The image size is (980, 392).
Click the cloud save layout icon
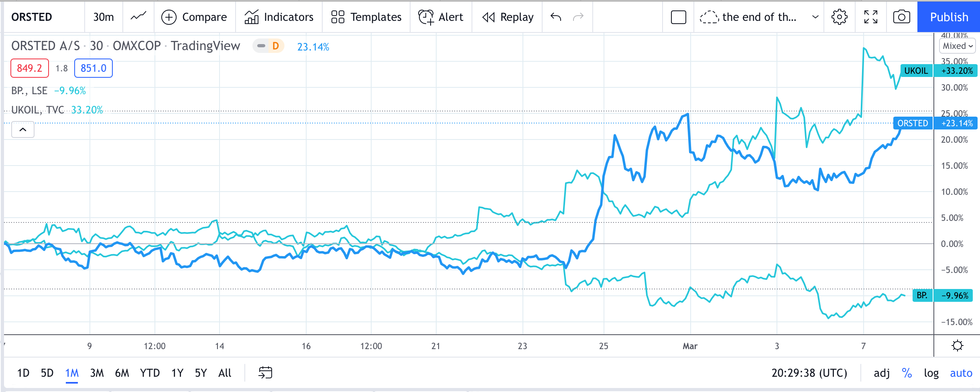point(709,17)
